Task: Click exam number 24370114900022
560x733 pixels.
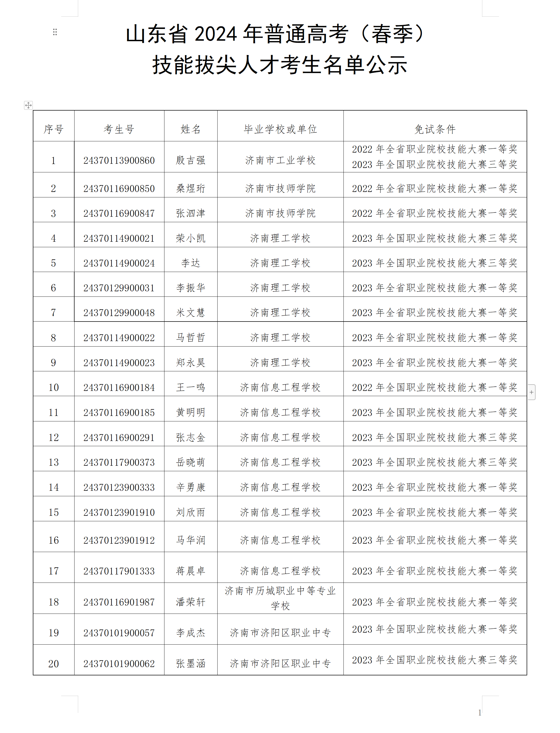Action: coord(119,338)
